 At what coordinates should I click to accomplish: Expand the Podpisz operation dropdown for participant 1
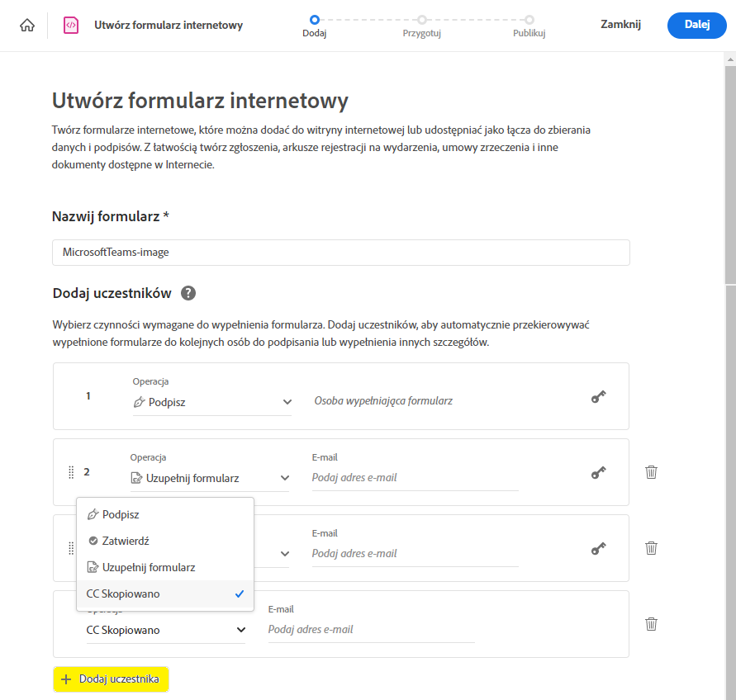[x=212, y=402]
